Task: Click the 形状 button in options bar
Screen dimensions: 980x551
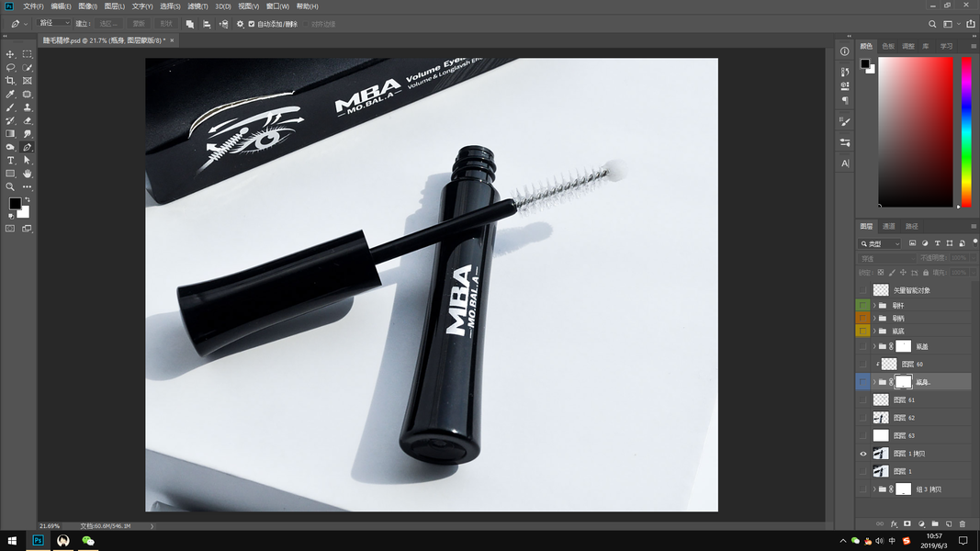Action: point(166,24)
